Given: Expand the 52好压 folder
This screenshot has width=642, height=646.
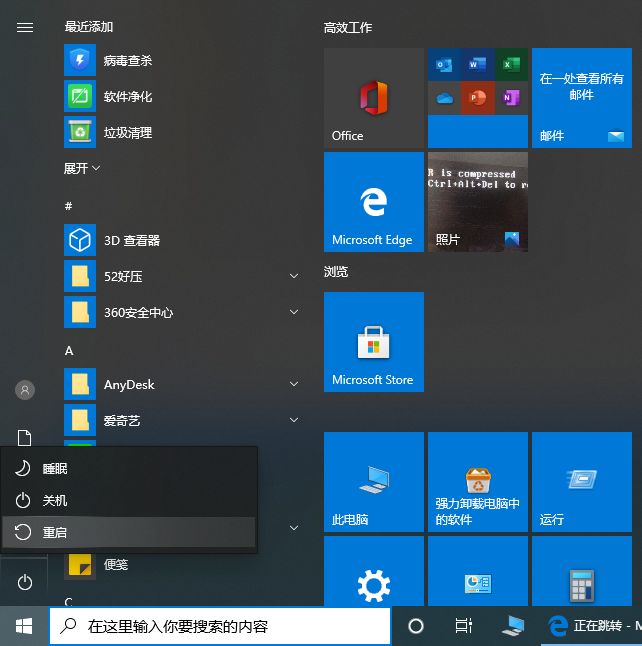Looking at the screenshot, I should 294,276.
